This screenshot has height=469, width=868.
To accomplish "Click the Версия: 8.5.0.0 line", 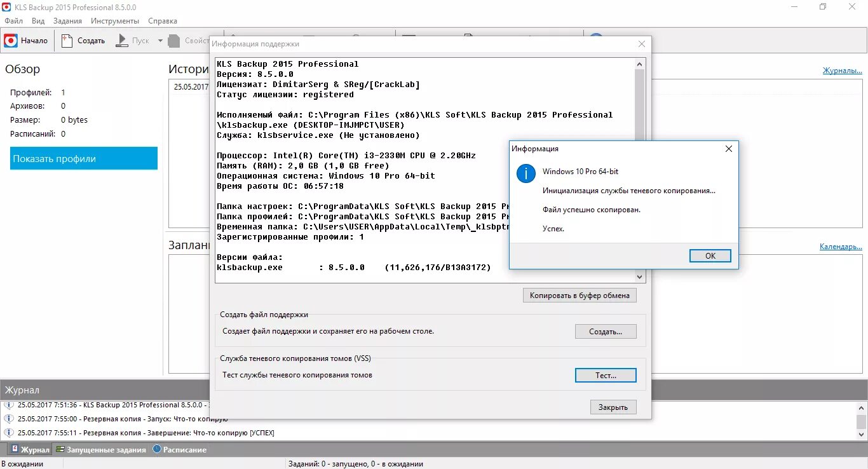I will [x=255, y=74].
